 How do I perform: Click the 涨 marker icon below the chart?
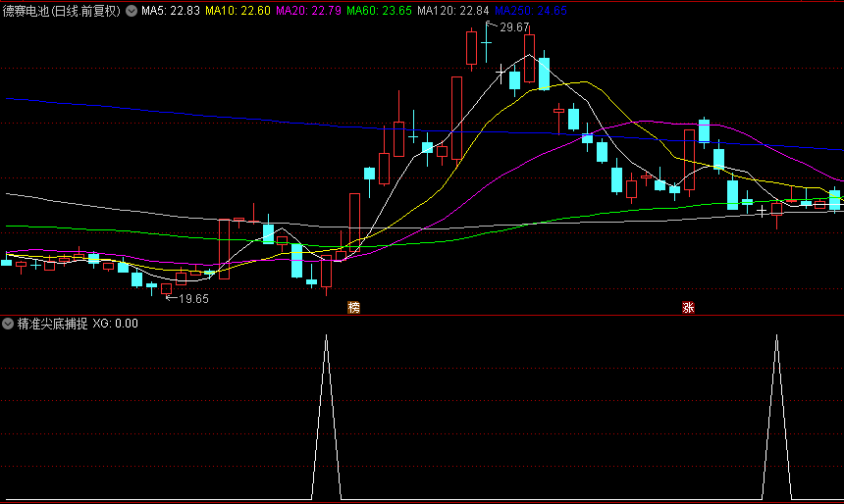(x=688, y=308)
